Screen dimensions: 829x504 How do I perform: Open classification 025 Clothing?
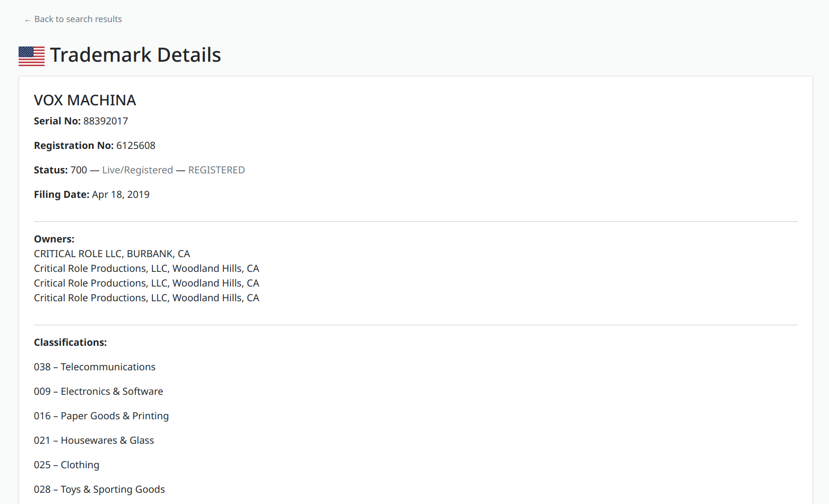[66, 465]
